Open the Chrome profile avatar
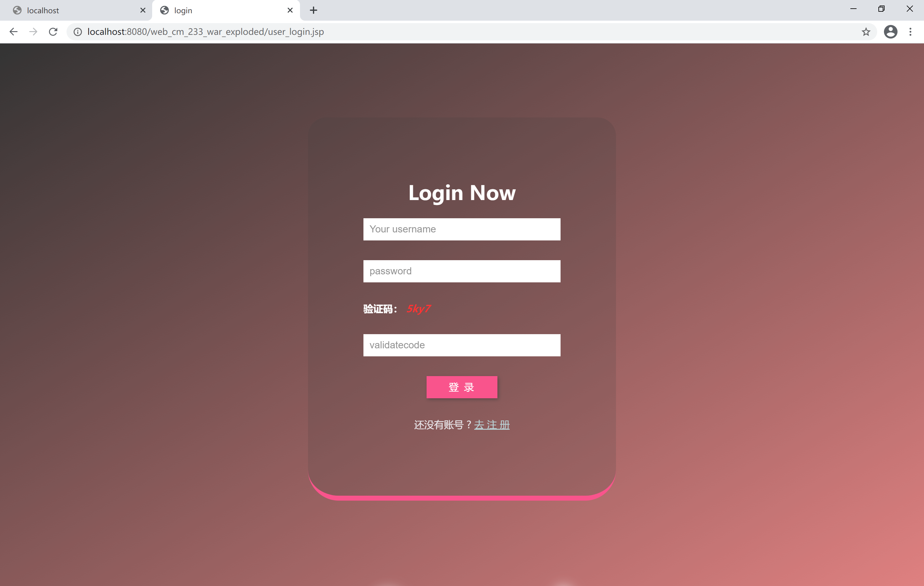This screenshot has width=924, height=586. [890, 32]
